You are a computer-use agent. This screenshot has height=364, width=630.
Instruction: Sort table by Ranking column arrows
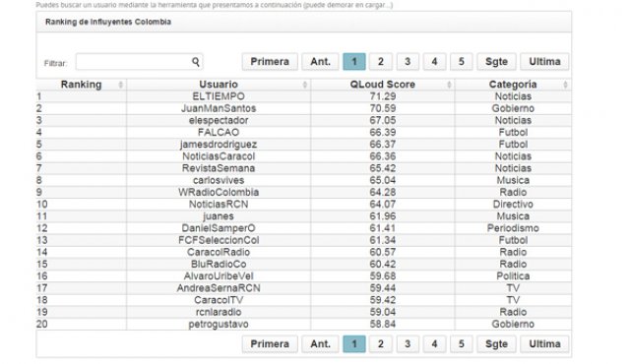click(120, 85)
